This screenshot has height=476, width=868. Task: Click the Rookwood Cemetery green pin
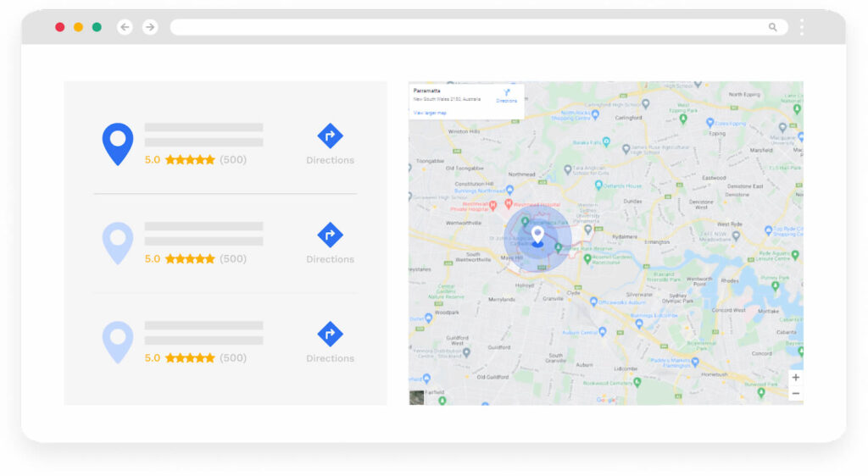tap(637, 381)
